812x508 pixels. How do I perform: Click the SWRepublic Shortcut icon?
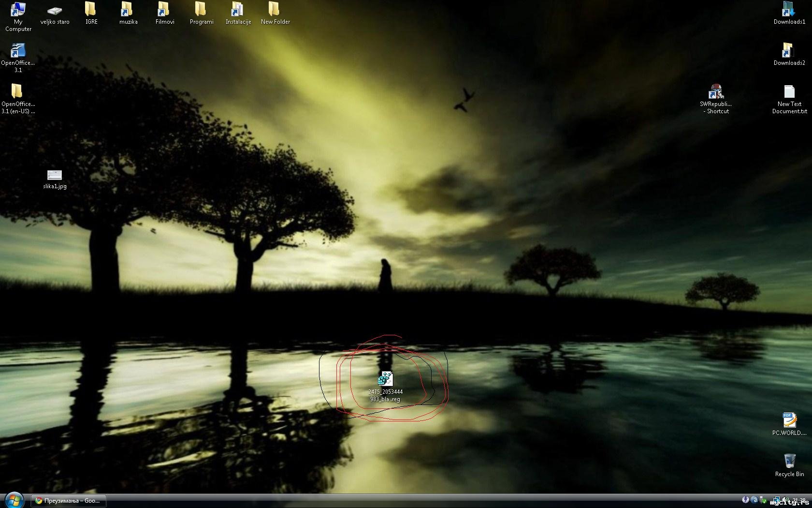[x=716, y=99]
